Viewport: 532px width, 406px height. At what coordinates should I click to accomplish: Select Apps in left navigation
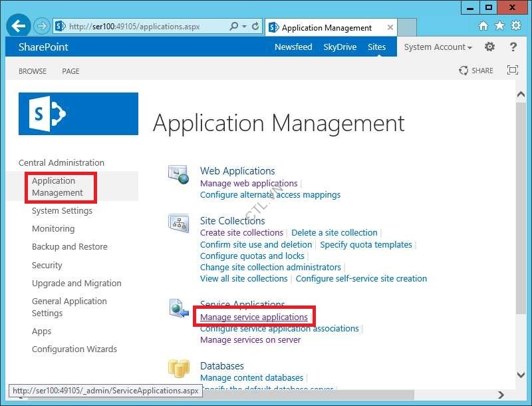coord(41,331)
